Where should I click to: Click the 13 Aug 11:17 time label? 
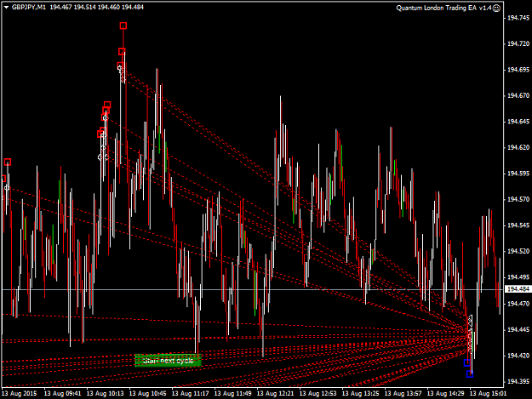click(191, 394)
